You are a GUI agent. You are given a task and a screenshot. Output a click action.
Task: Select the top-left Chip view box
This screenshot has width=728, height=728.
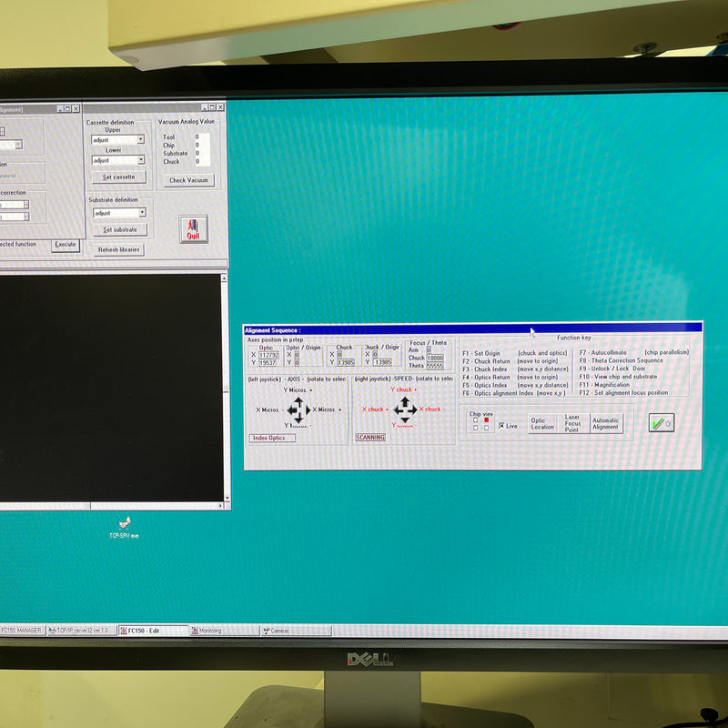coord(475,420)
